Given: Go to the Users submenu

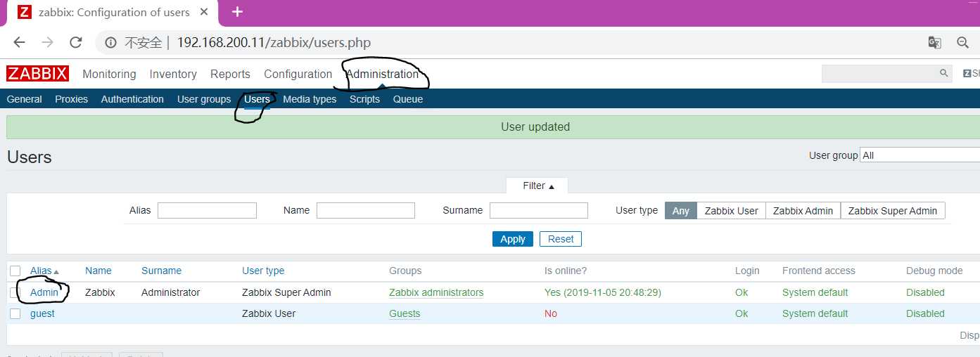Looking at the screenshot, I should pos(257,99).
